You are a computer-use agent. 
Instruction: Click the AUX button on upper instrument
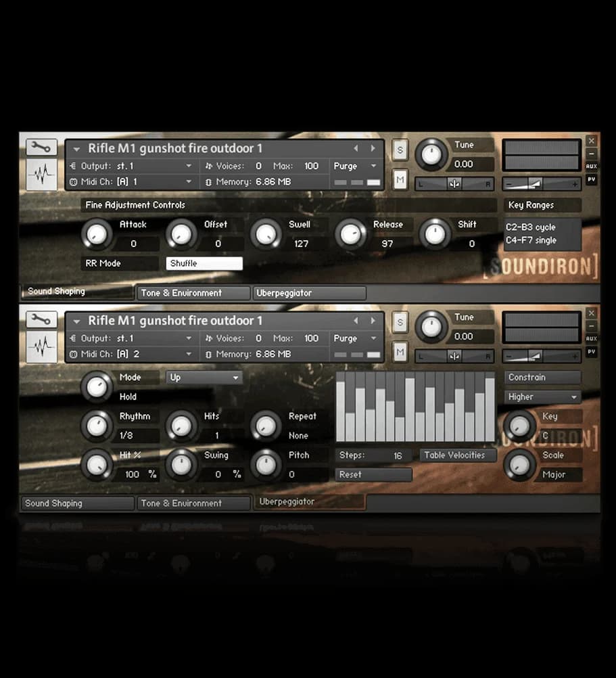[591, 166]
